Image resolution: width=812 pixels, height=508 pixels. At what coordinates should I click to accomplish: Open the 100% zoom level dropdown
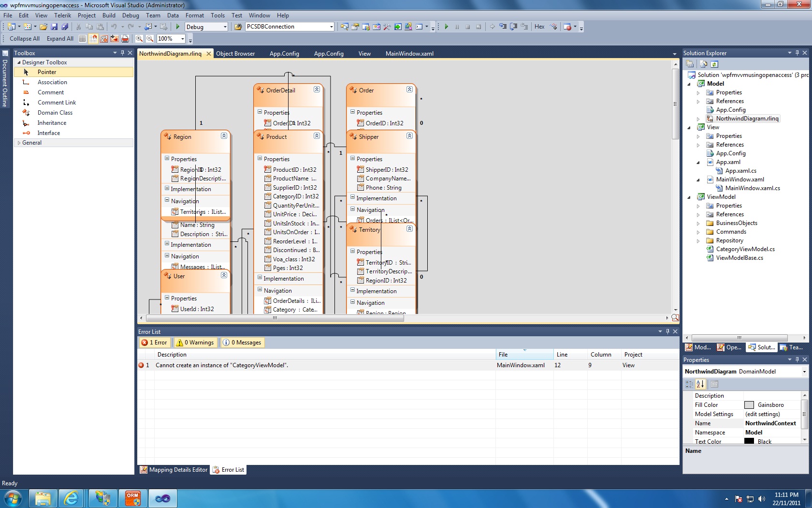point(182,39)
